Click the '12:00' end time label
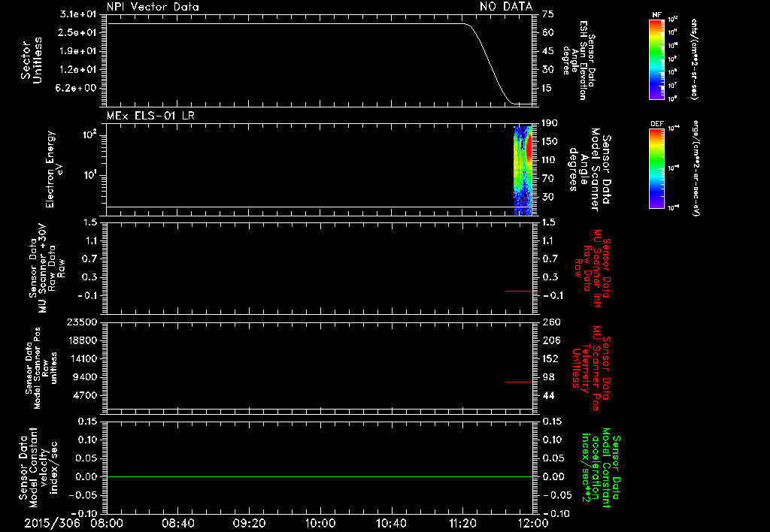Image resolution: width=770 pixels, height=532 pixels. [533, 523]
